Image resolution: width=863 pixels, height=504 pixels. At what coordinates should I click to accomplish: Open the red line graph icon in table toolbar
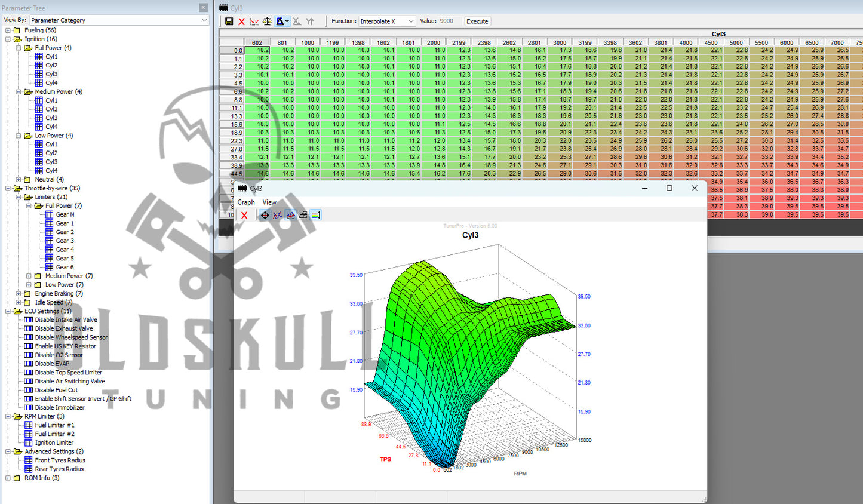(254, 21)
